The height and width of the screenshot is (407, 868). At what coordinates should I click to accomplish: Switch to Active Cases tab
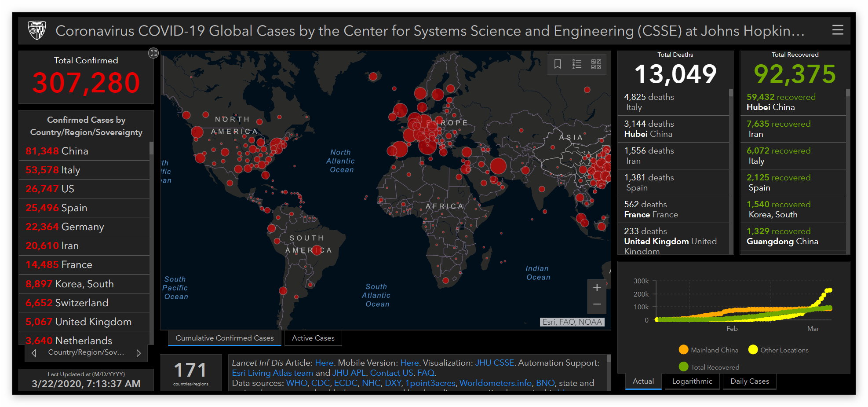[313, 338]
